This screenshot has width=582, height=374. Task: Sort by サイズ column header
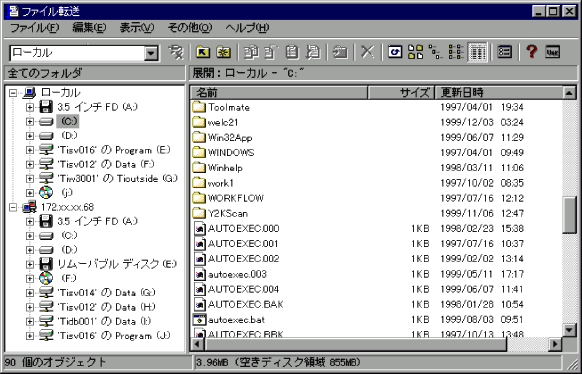click(401, 92)
